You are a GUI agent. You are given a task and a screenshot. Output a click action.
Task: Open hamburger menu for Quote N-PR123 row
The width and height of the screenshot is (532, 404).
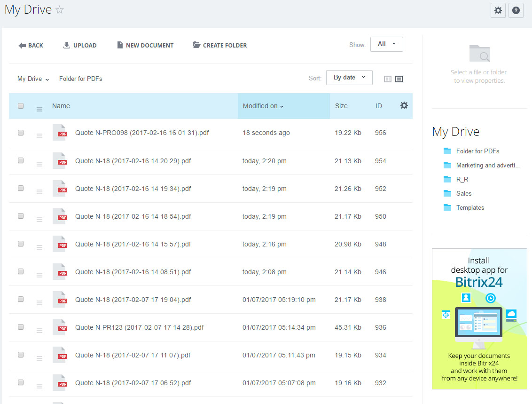(x=39, y=331)
